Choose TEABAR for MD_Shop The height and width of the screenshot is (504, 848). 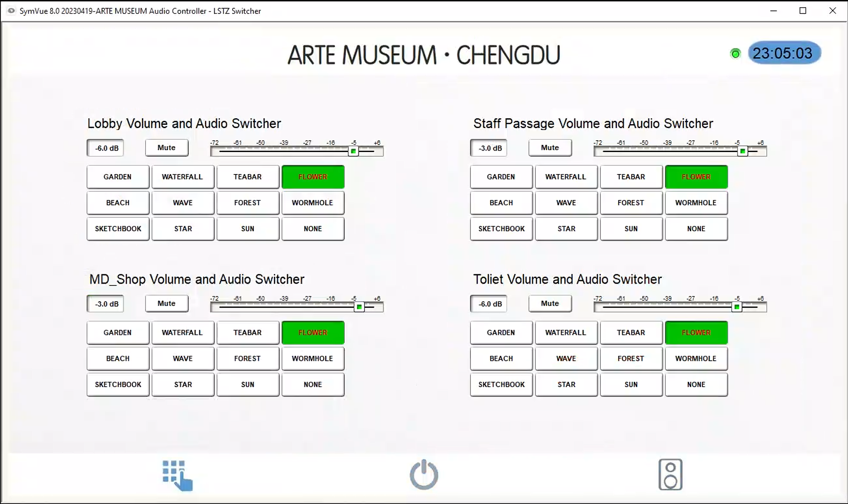point(248,333)
